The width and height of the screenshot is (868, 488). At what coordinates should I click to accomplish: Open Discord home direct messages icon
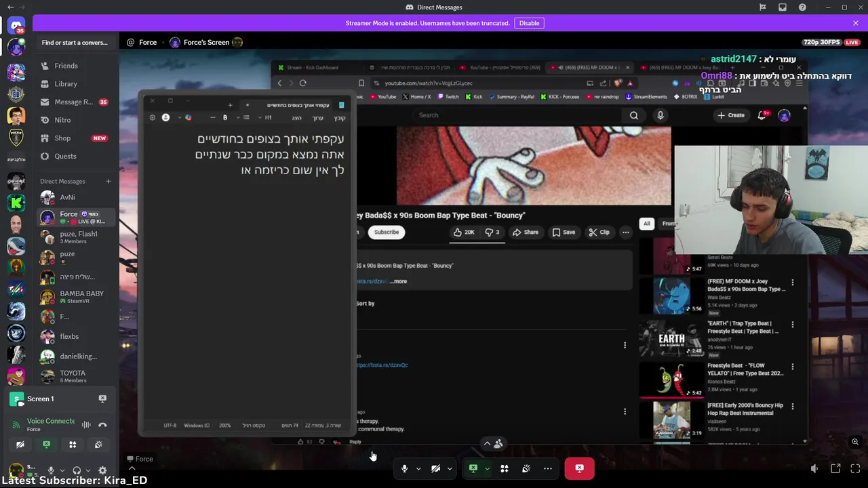coord(16,26)
